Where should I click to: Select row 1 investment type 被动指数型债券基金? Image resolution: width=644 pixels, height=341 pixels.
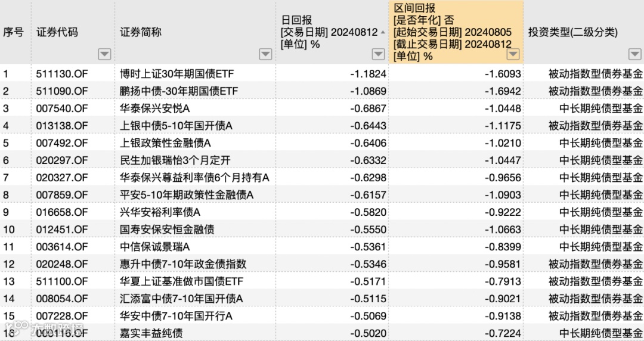pyautogui.click(x=596, y=74)
